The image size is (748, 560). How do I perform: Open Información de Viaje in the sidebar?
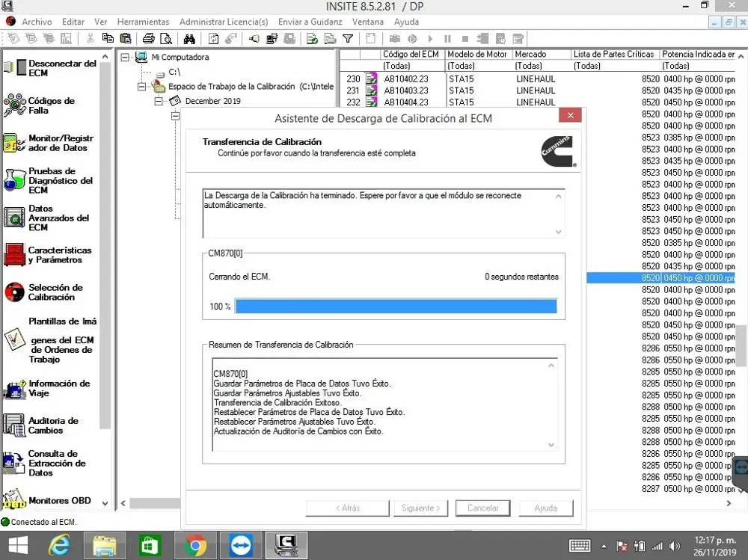click(46, 388)
